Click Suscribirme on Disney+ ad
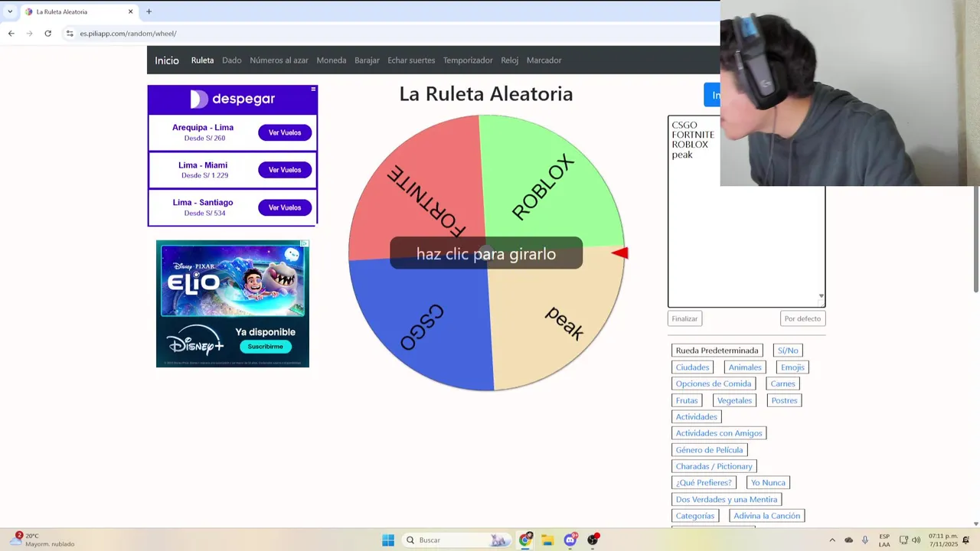The height and width of the screenshot is (551, 980). point(265,347)
